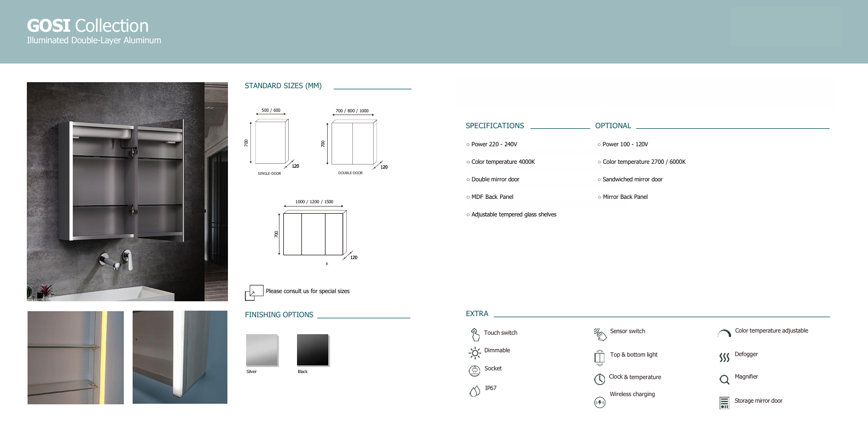Click the Sensor switch hand icon
This screenshot has width=868, height=435.
click(x=600, y=334)
